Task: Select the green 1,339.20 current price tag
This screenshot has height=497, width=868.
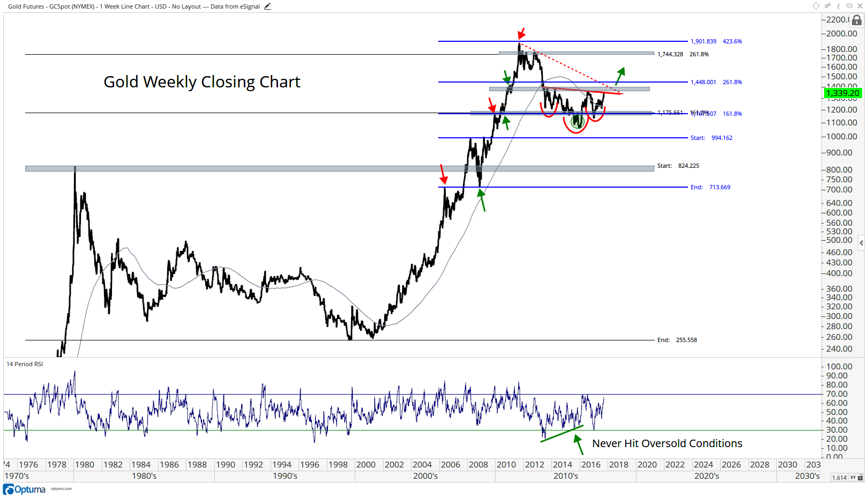Action: click(842, 93)
